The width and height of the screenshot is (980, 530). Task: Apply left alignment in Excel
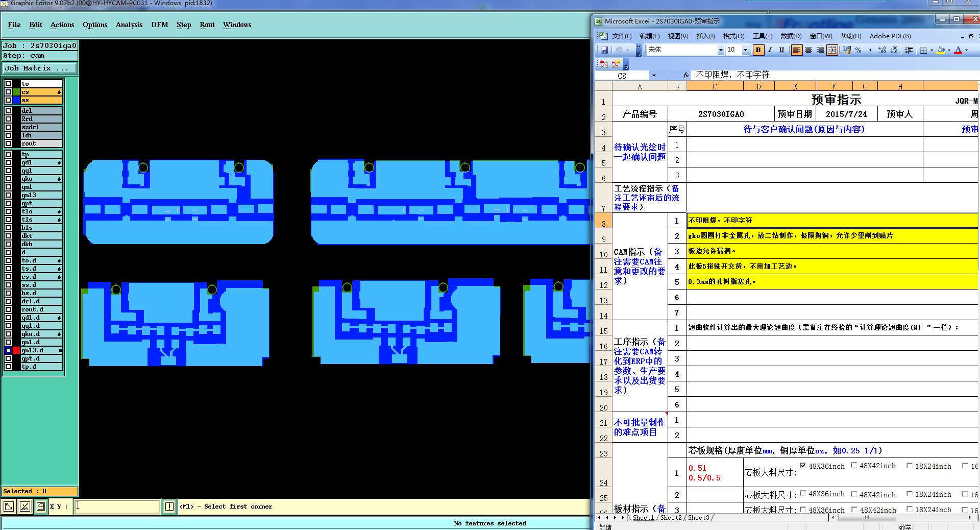pyautogui.click(x=796, y=50)
